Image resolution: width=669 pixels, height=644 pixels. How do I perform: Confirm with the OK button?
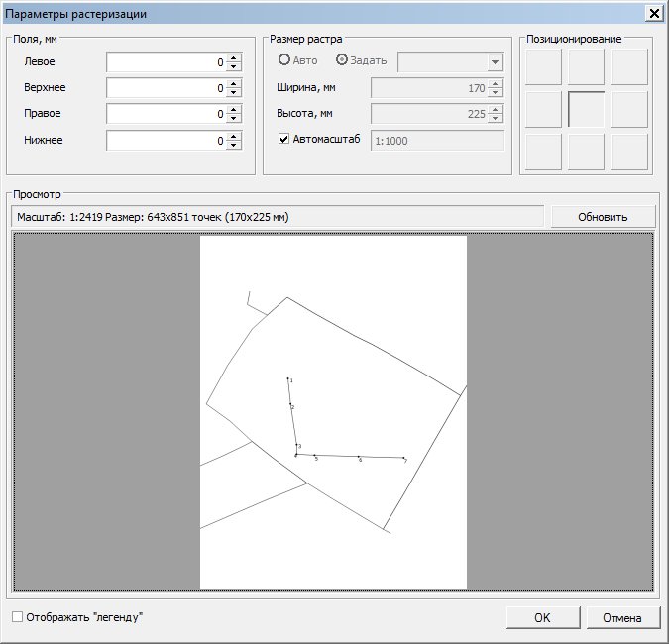click(542, 617)
